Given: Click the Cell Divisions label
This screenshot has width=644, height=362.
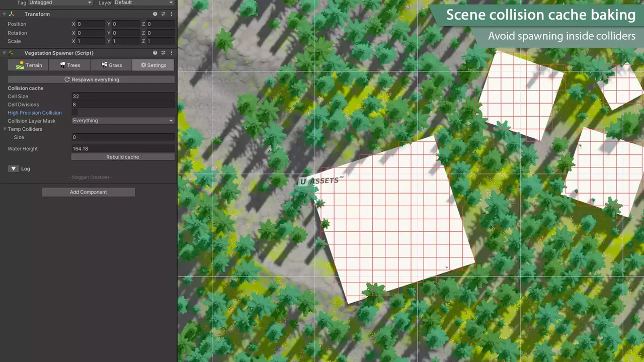Looking at the screenshot, I should tap(23, 105).
